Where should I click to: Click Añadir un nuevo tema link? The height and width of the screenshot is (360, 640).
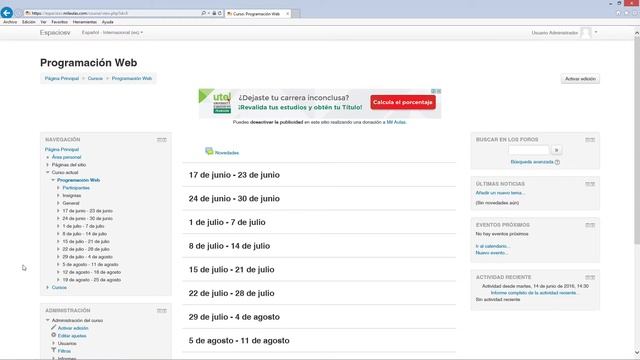[x=500, y=193]
